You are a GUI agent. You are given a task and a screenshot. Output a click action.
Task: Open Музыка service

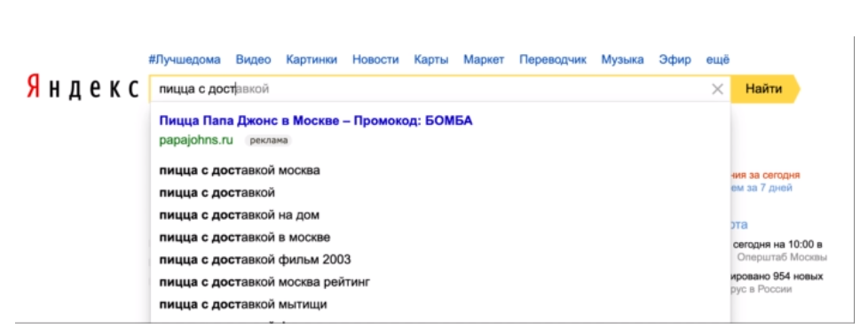tap(622, 59)
